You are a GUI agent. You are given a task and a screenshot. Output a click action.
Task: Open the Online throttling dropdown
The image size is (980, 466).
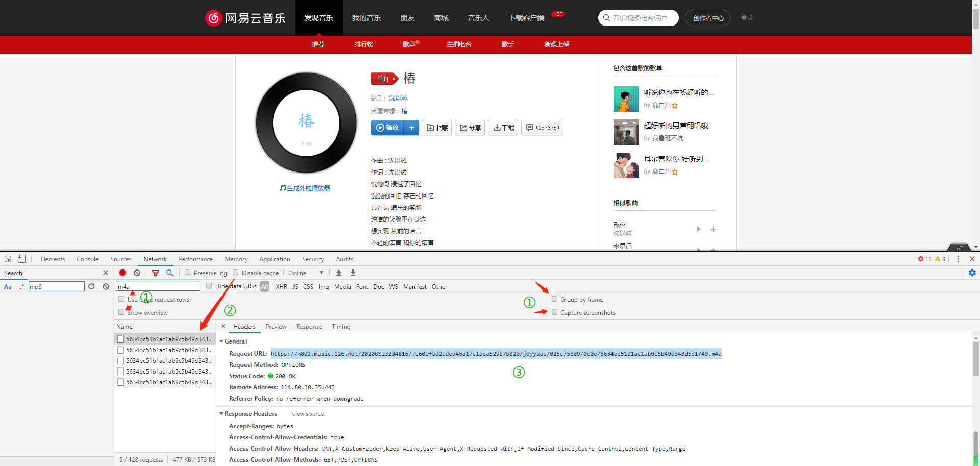(x=306, y=273)
